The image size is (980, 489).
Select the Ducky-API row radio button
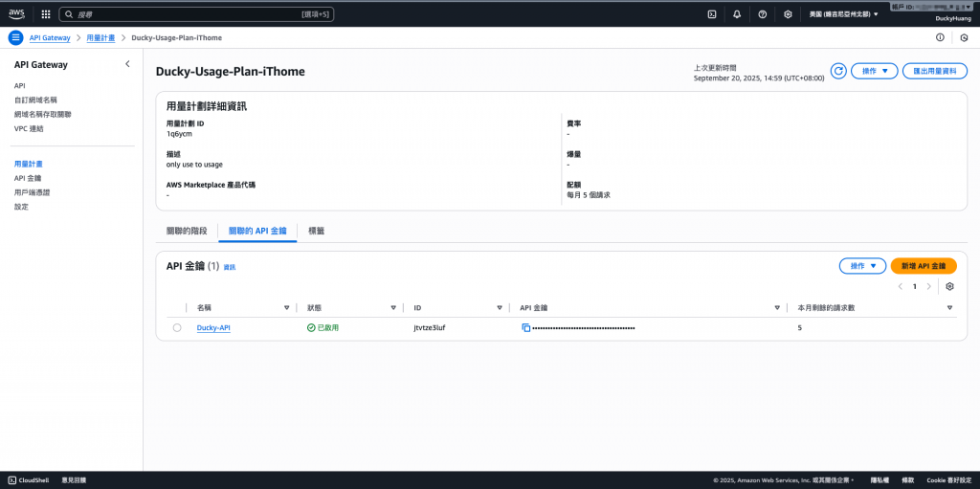(x=177, y=327)
